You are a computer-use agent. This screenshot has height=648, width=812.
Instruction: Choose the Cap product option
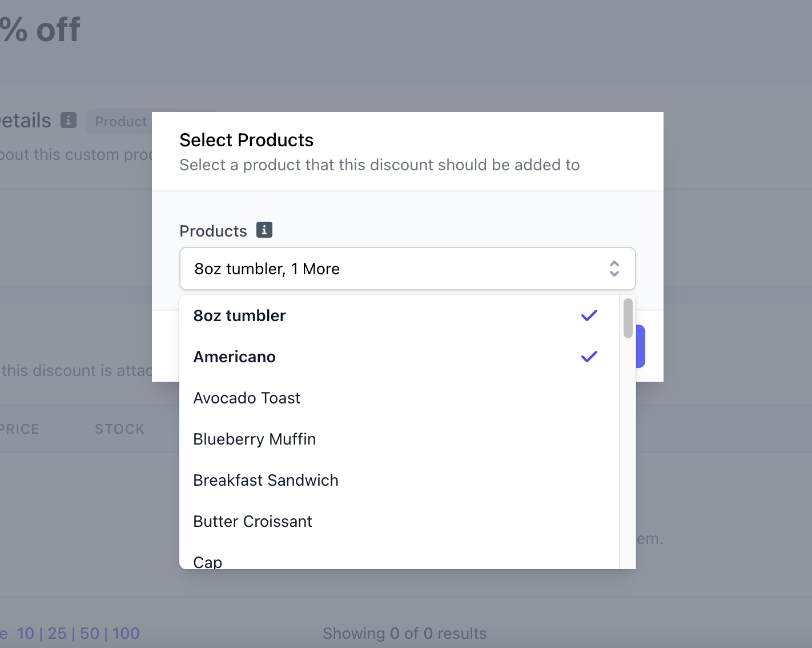(x=208, y=561)
